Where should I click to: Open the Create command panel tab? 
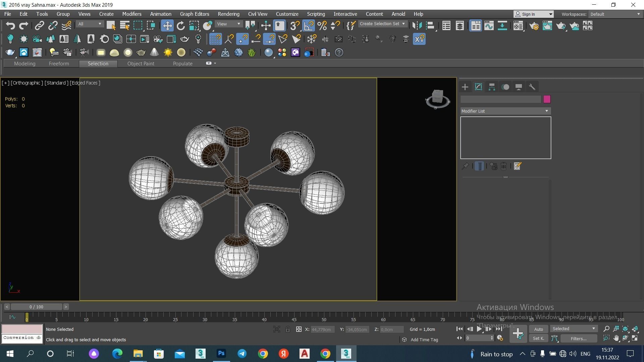point(465,87)
